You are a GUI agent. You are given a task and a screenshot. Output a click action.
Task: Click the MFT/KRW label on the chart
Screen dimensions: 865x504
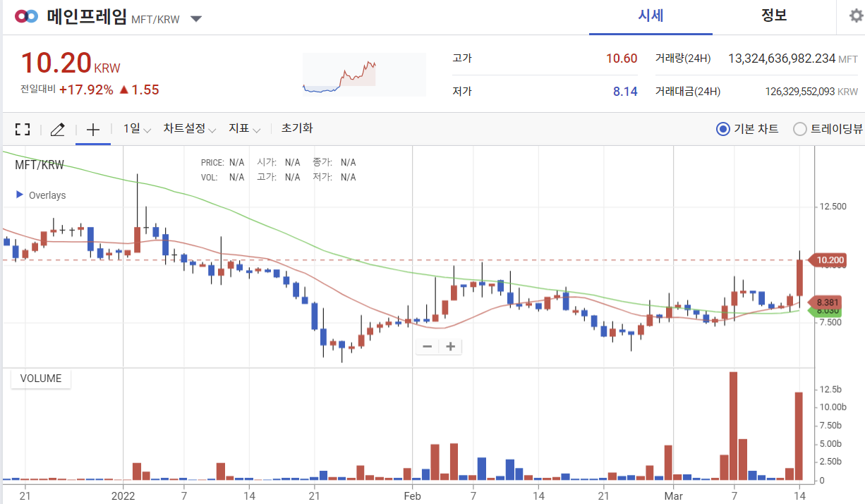click(x=40, y=164)
